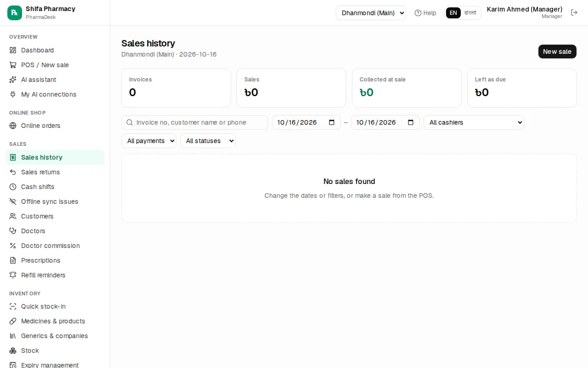This screenshot has height=368, width=588.
Task: Click the Refill reminders bell icon
Action: click(13, 275)
